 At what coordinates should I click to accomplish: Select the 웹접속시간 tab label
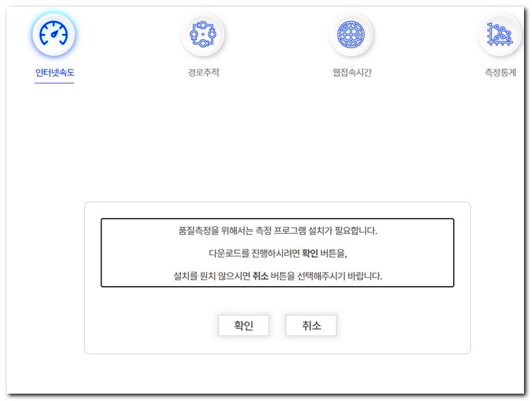[352, 72]
